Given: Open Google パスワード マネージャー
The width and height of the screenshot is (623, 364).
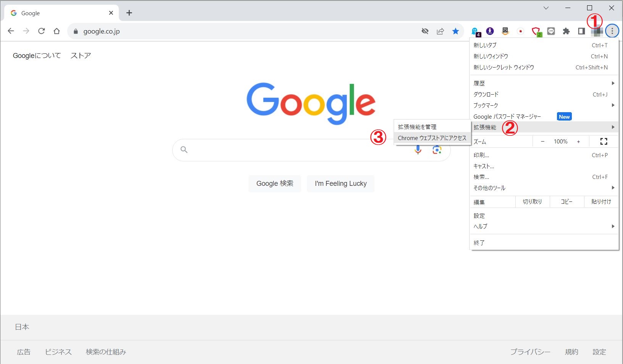Looking at the screenshot, I should pos(544,116).
